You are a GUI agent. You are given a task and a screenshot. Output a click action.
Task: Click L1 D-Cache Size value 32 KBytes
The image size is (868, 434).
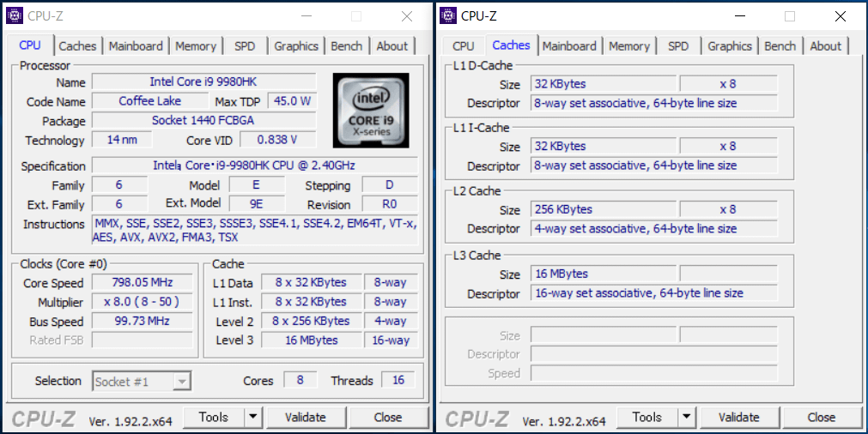pyautogui.click(x=604, y=84)
